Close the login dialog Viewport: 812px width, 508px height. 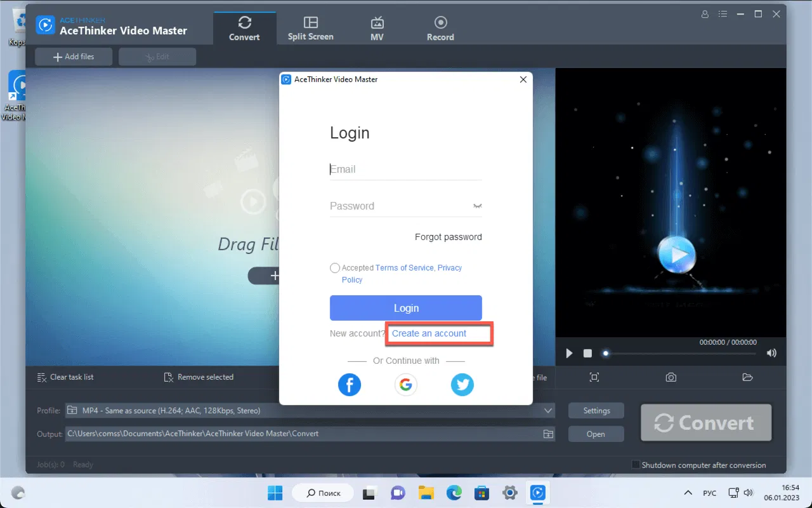[523, 79]
